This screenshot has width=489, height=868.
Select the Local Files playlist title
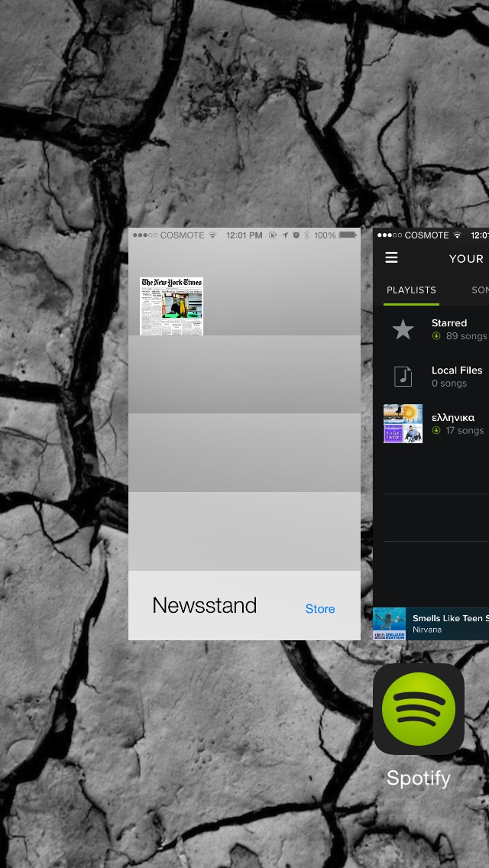coord(457,371)
